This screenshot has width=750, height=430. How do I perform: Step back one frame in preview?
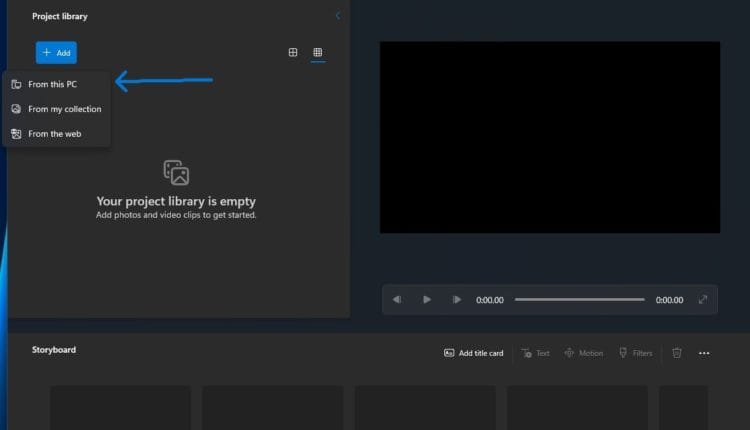point(397,299)
